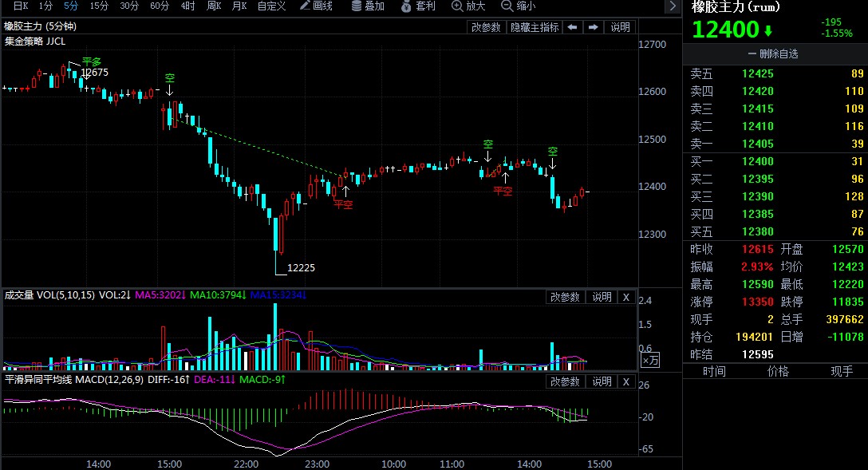
Task: Toggle the ×万 volume unit box
Action: (x=650, y=361)
